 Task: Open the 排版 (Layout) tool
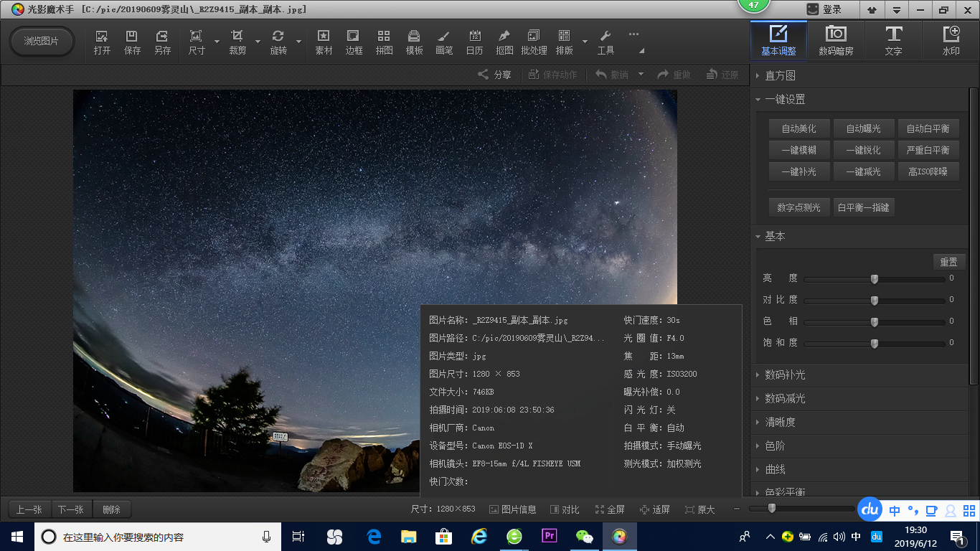tap(565, 42)
